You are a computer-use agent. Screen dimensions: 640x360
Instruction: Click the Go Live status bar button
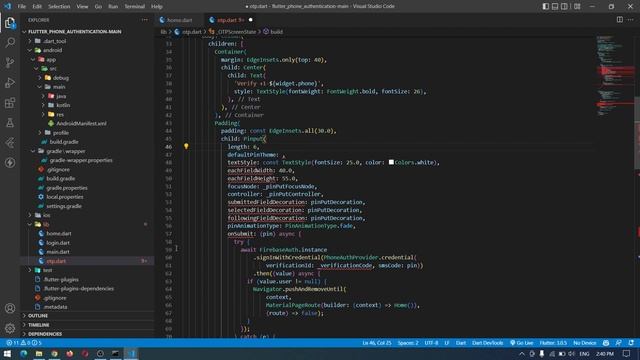(x=522, y=343)
